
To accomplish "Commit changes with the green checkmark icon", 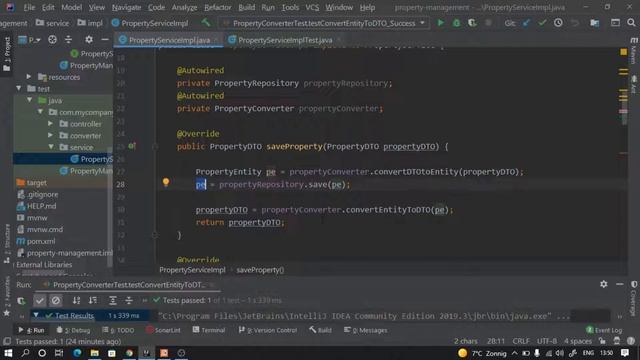I will pyautogui.click(x=542, y=23).
